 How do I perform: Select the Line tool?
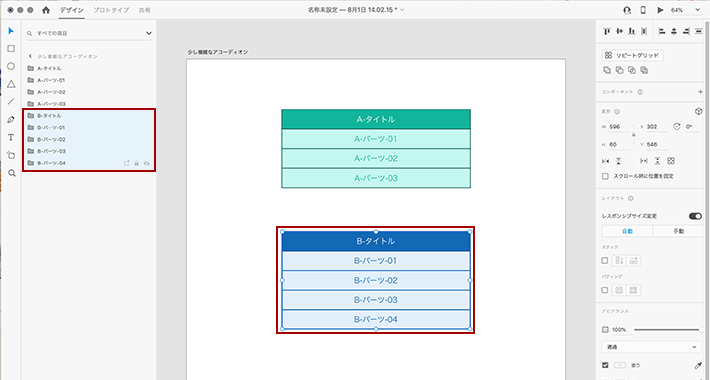(11, 101)
